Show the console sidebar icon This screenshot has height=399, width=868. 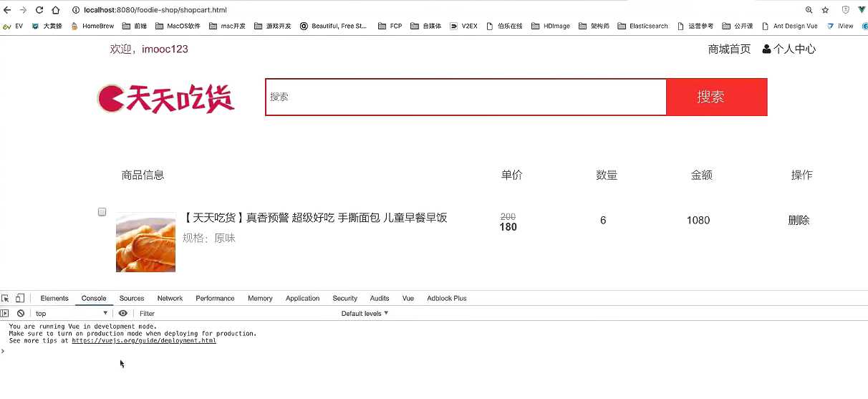coord(5,313)
